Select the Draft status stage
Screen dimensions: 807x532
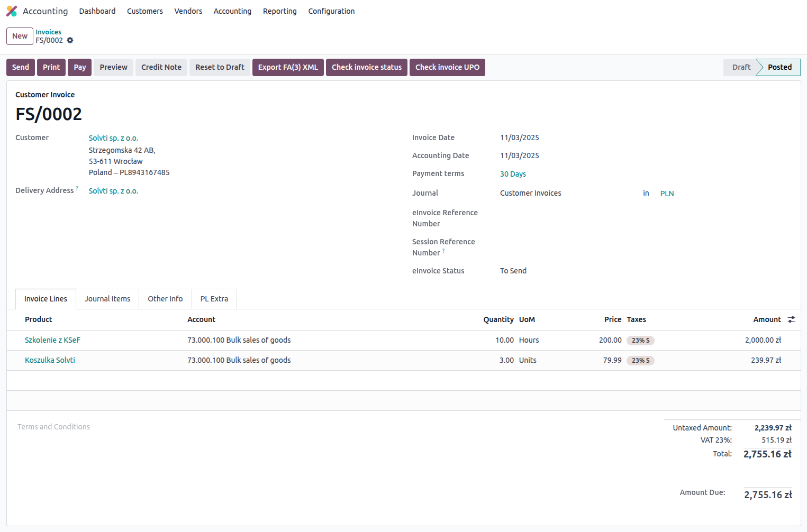(x=741, y=67)
